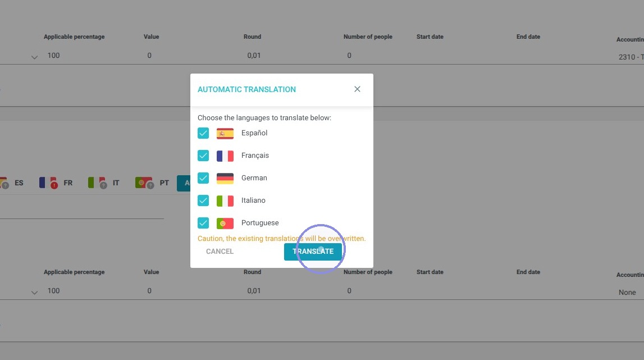Click the Spanish flag icon in dialog
Image resolution: width=644 pixels, height=360 pixels.
[225, 134]
